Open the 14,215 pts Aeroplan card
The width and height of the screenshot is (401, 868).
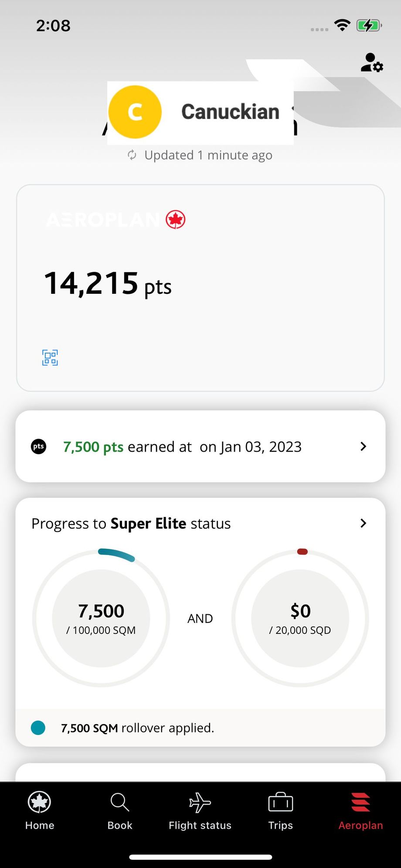click(x=200, y=288)
